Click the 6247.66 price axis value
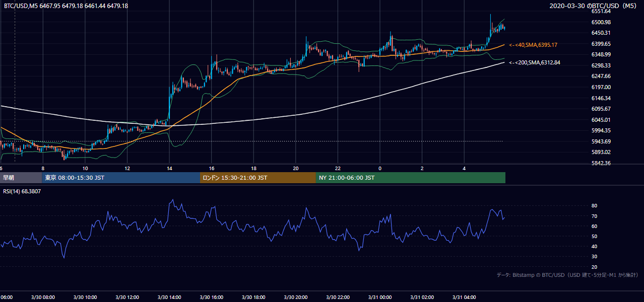The height and width of the screenshot is (302, 644). tap(601, 76)
